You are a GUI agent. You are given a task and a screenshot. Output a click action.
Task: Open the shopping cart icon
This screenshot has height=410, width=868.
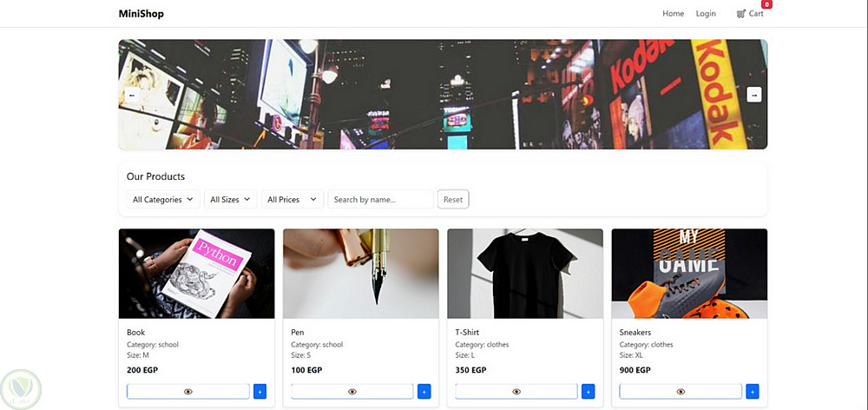click(740, 14)
